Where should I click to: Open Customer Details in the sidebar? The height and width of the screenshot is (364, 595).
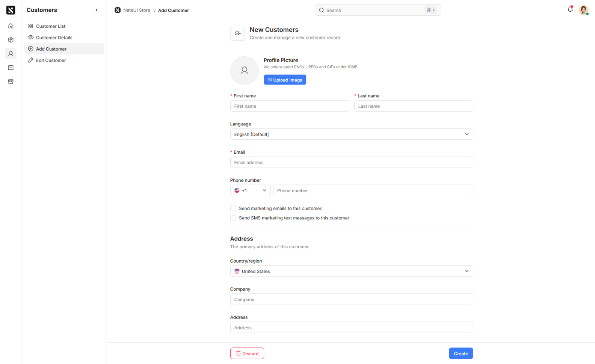point(64,38)
